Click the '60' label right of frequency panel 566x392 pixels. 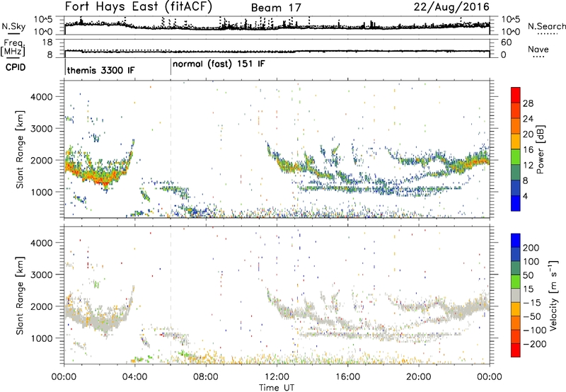point(507,42)
